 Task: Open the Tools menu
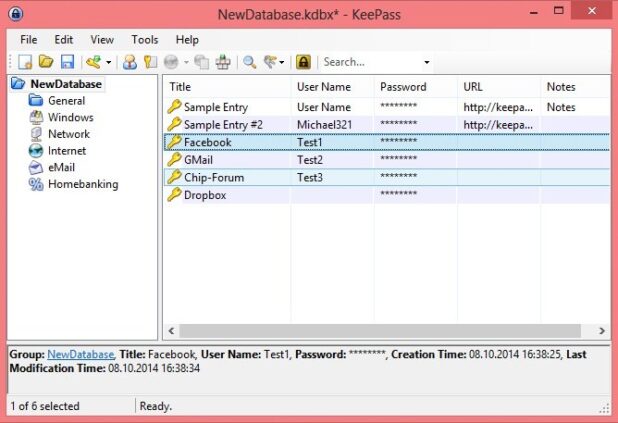(145, 40)
